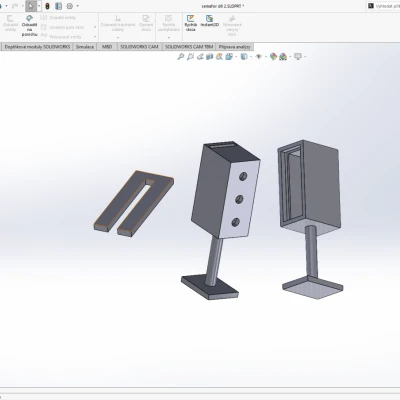
Task: Toggle the Instant2D tool
Action: [210, 21]
